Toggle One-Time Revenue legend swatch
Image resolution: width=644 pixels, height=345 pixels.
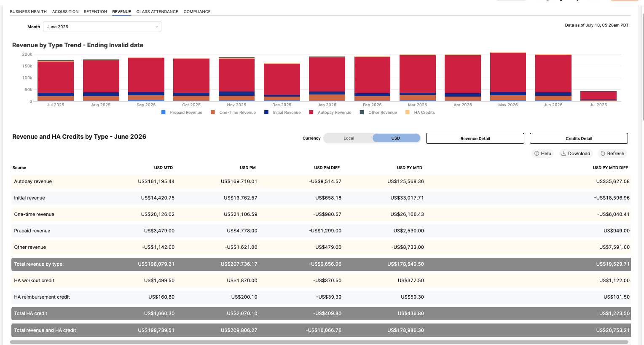click(213, 112)
